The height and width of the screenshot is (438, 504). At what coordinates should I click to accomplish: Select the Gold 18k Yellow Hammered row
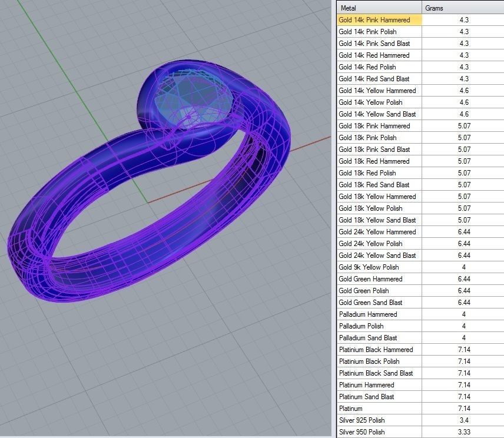[x=420, y=197]
